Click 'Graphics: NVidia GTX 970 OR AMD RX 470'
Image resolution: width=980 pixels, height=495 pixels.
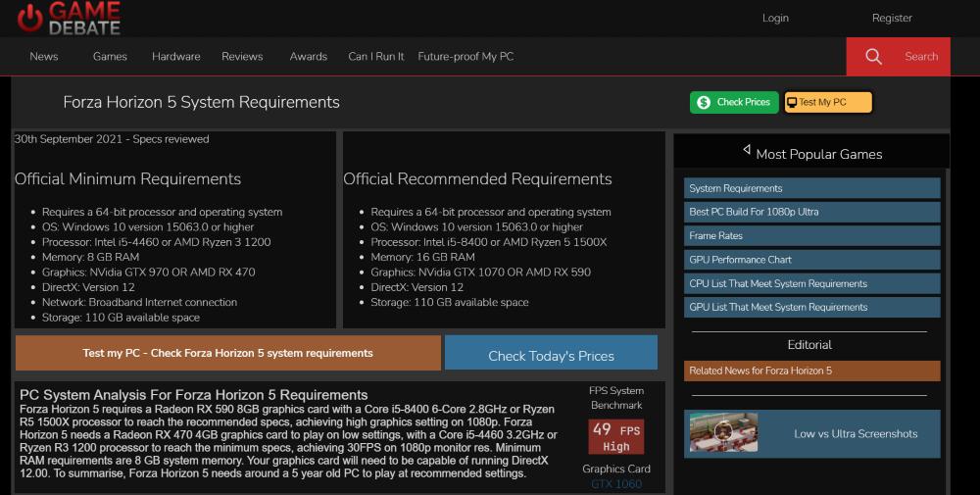coord(148,272)
